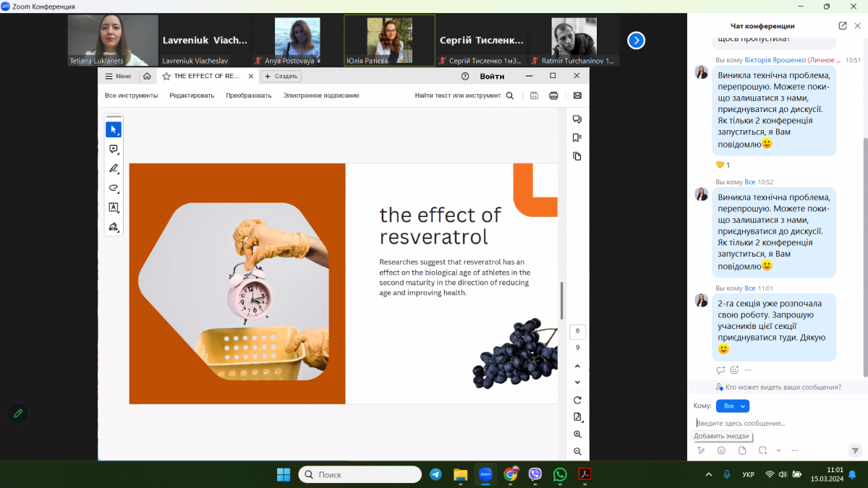This screenshot has height=488, width=868.
Task: Open the bookmarks panel in Acrobat
Action: pos(576,137)
